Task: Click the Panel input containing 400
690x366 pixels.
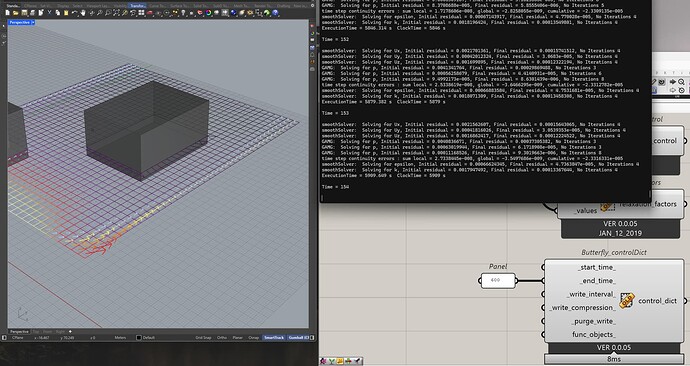Action: pyautogui.click(x=498, y=280)
